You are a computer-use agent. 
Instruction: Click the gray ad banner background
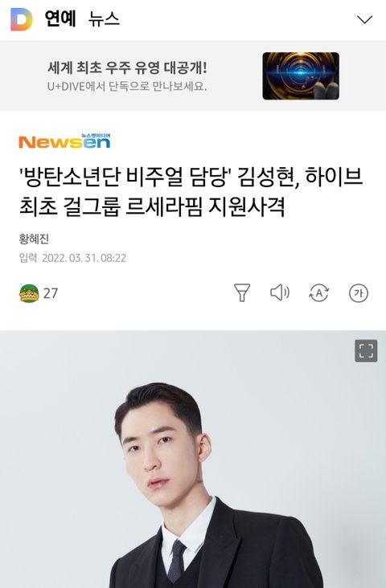point(193,76)
